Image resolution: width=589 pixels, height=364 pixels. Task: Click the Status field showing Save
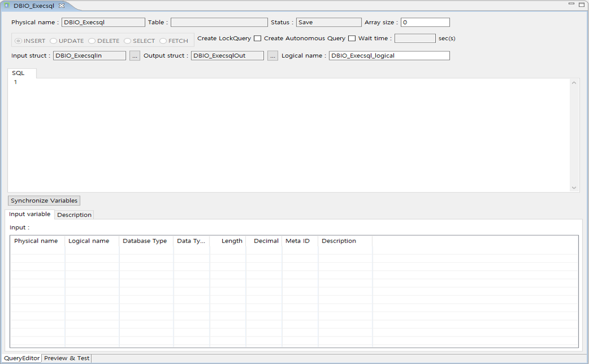point(329,22)
